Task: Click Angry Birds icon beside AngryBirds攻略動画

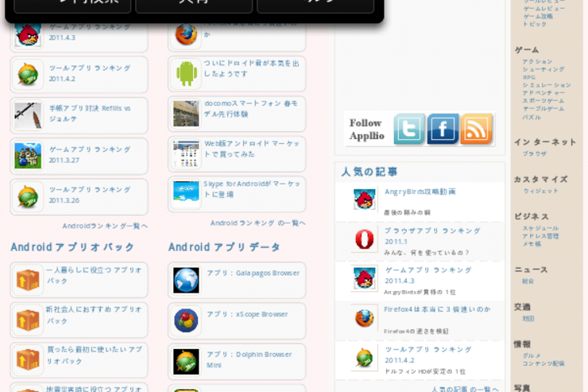Action: 364,200
